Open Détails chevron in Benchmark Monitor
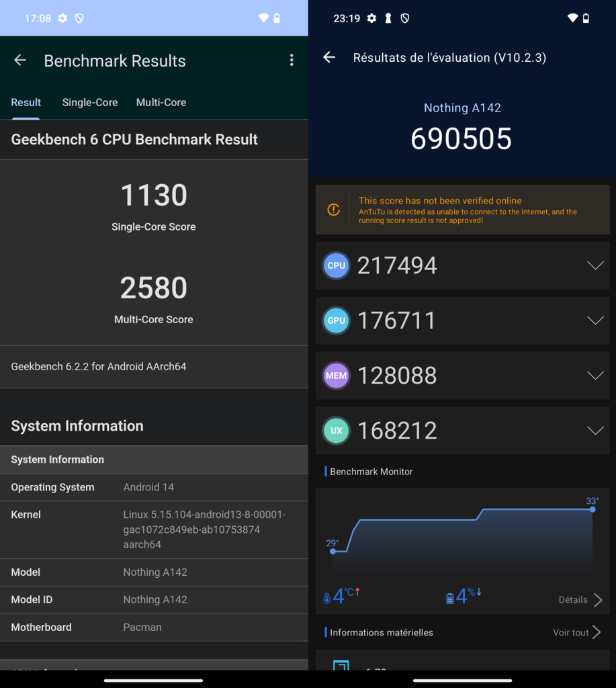This screenshot has height=688, width=616. (x=598, y=600)
